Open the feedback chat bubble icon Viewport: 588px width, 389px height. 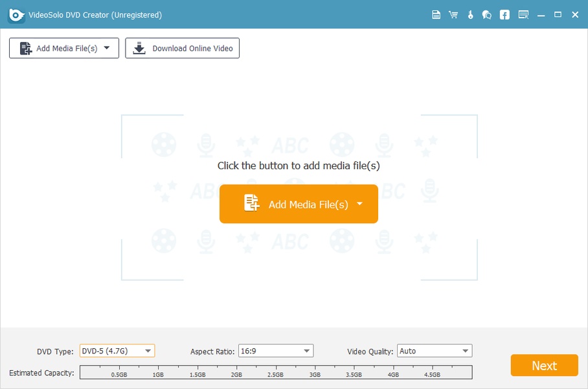click(x=487, y=15)
